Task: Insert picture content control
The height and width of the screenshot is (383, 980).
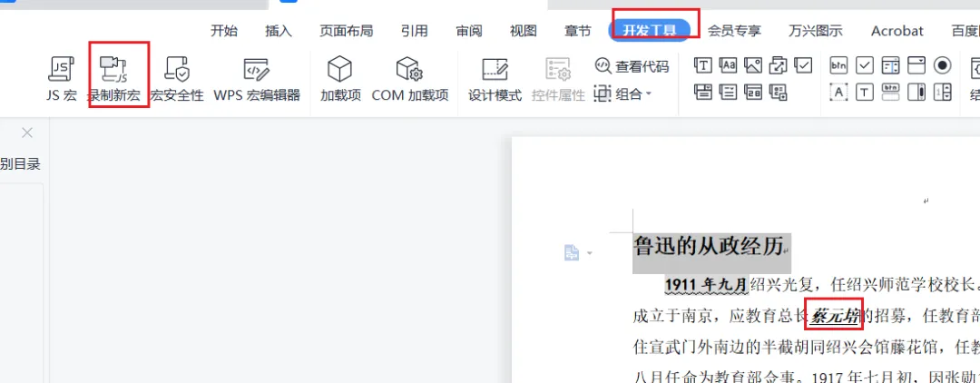Action: point(753,65)
